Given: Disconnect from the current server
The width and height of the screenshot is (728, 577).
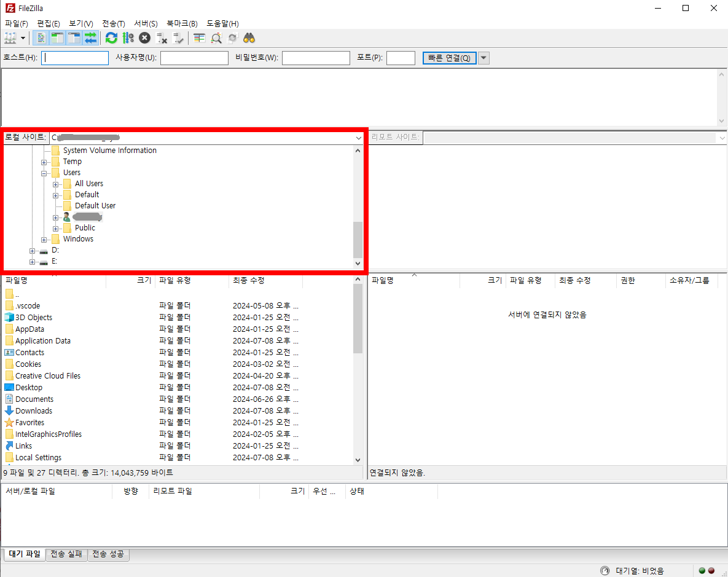Looking at the screenshot, I should [x=162, y=38].
